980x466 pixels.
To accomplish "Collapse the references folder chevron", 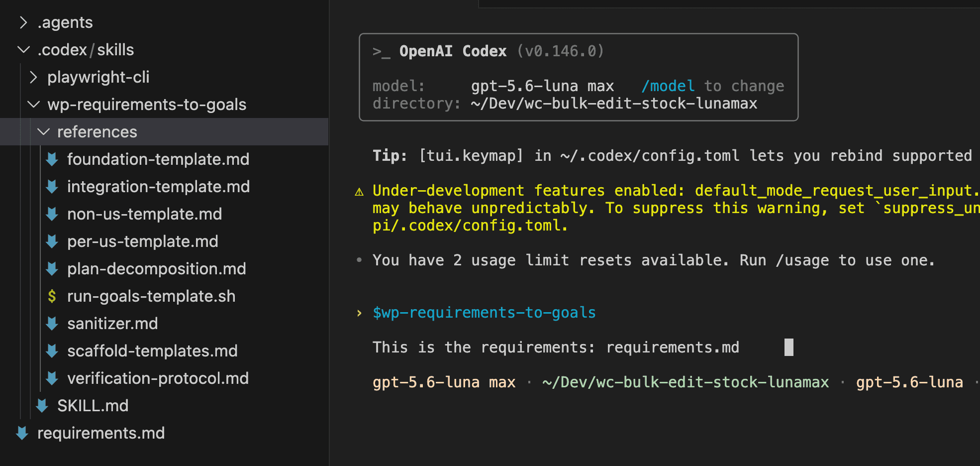I will [43, 132].
